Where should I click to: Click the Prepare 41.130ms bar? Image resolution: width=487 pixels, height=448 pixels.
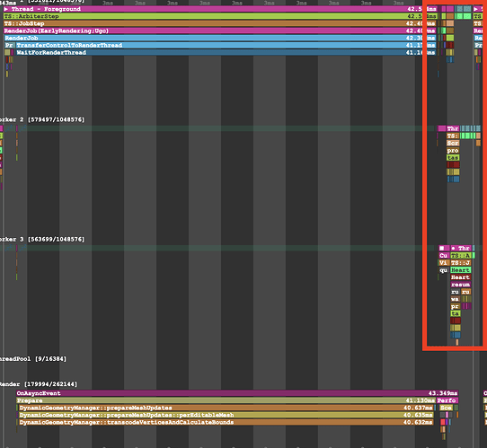coord(226,400)
